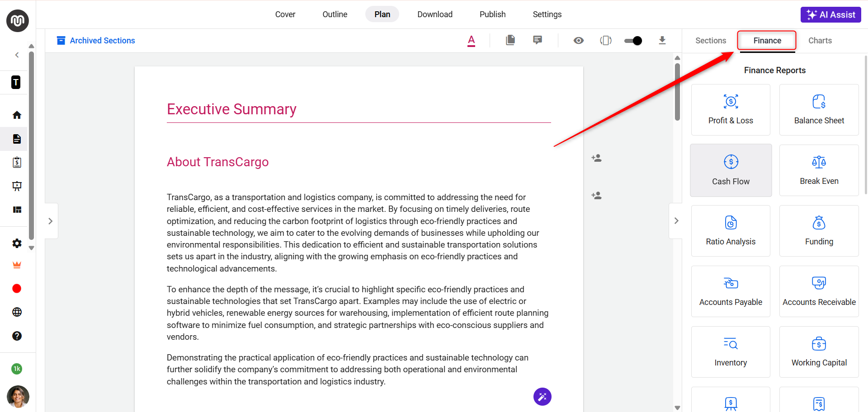Select the Finance panel tab
The width and height of the screenshot is (868, 412).
(x=767, y=41)
